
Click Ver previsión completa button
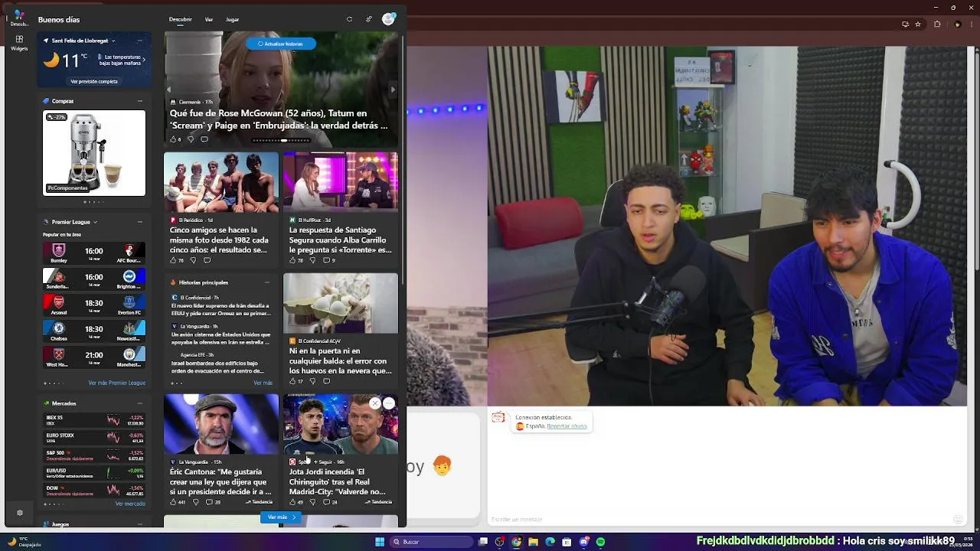coord(94,81)
